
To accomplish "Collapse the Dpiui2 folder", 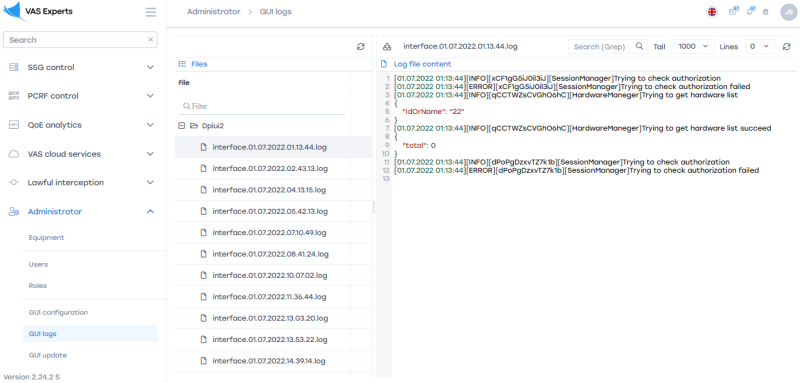I will pos(182,125).
